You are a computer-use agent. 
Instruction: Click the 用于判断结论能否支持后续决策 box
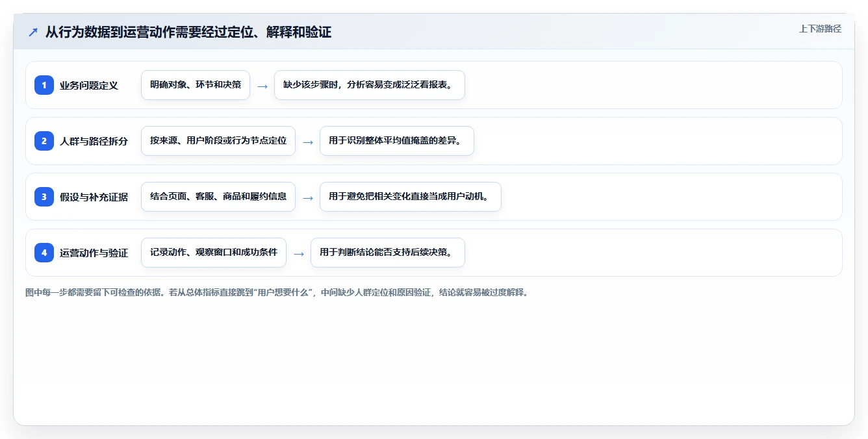point(388,253)
